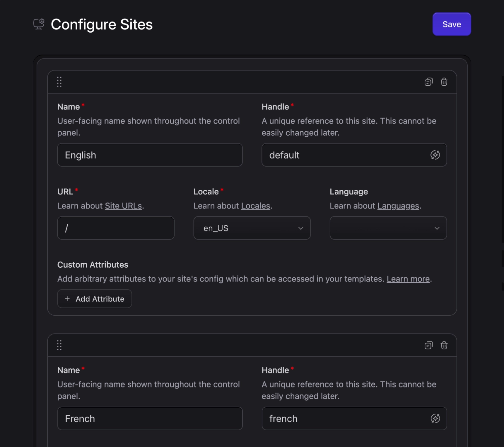504x447 pixels.
Task: Expand the Locale selector chevron
Action: tap(301, 228)
